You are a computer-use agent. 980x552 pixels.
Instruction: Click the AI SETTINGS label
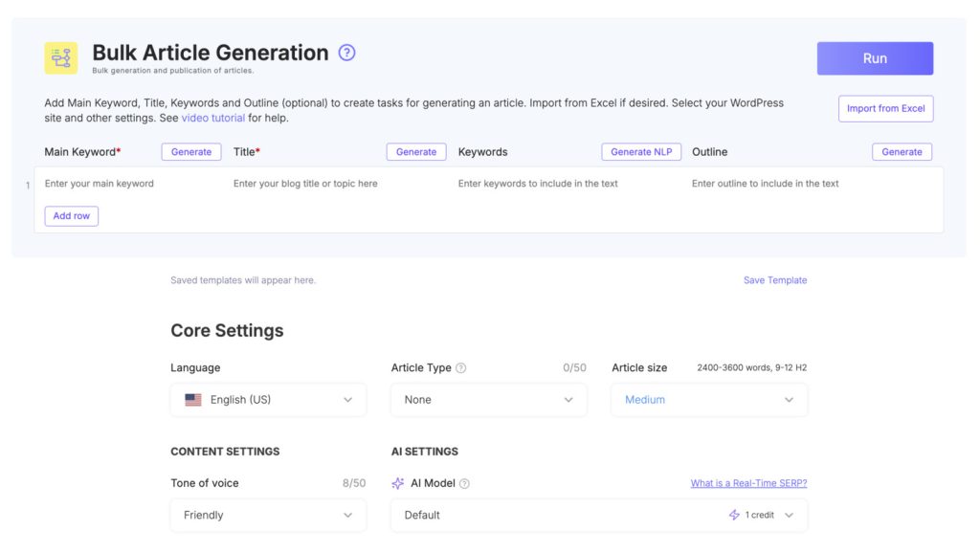tap(424, 452)
